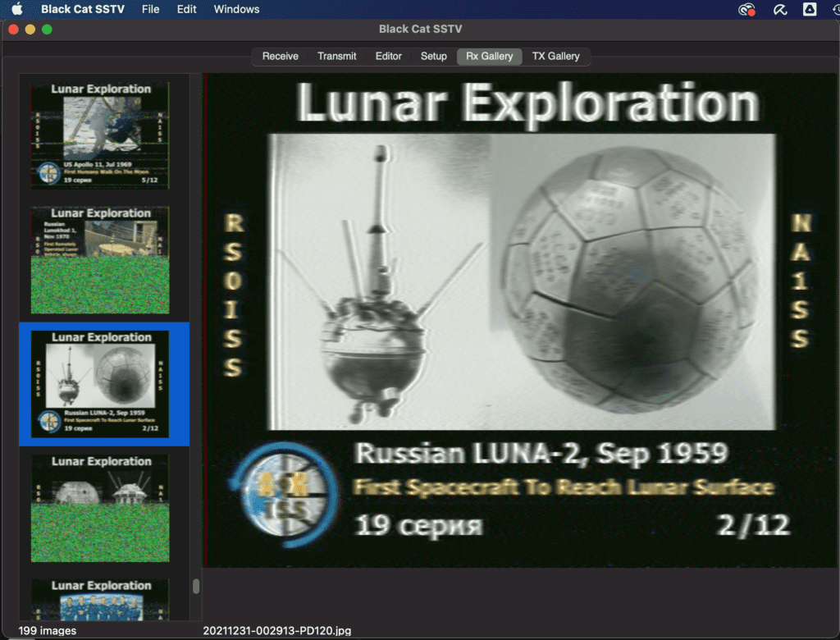Open the Windows menu
The width and height of the screenshot is (840, 640).
pyautogui.click(x=236, y=10)
